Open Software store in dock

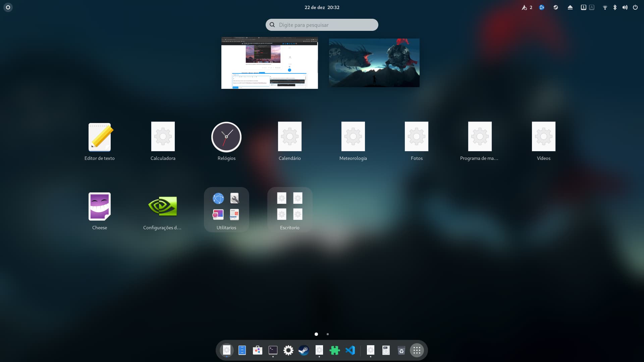pyautogui.click(x=257, y=350)
